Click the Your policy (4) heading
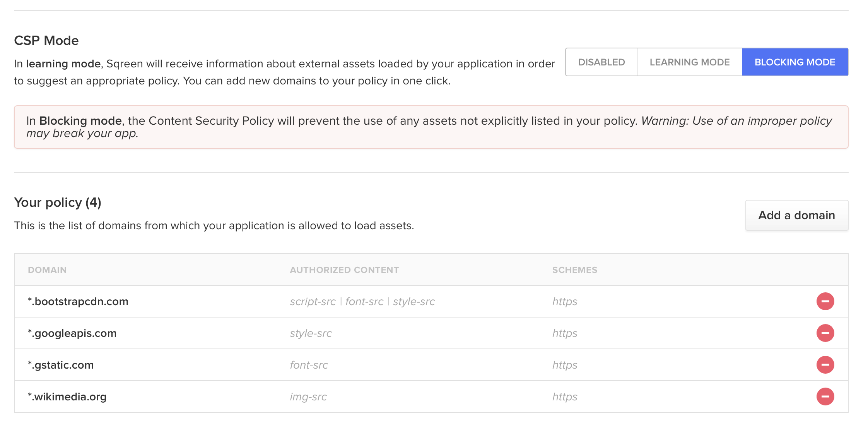Image resolution: width=868 pixels, height=436 pixels. click(58, 202)
